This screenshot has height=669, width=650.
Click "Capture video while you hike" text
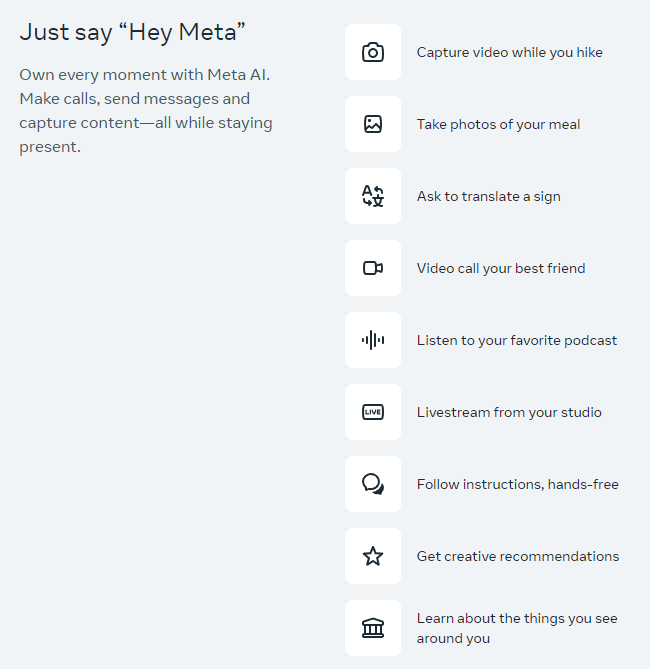pos(509,52)
